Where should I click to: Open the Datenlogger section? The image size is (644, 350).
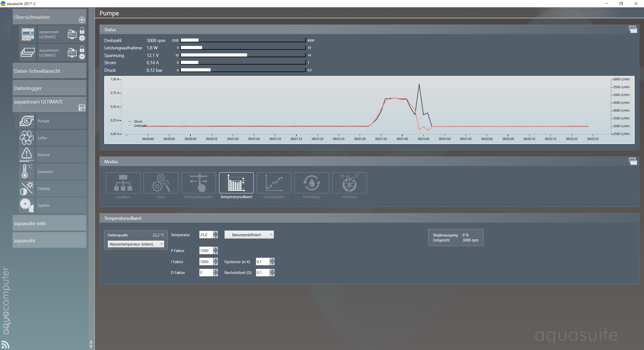click(49, 88)
